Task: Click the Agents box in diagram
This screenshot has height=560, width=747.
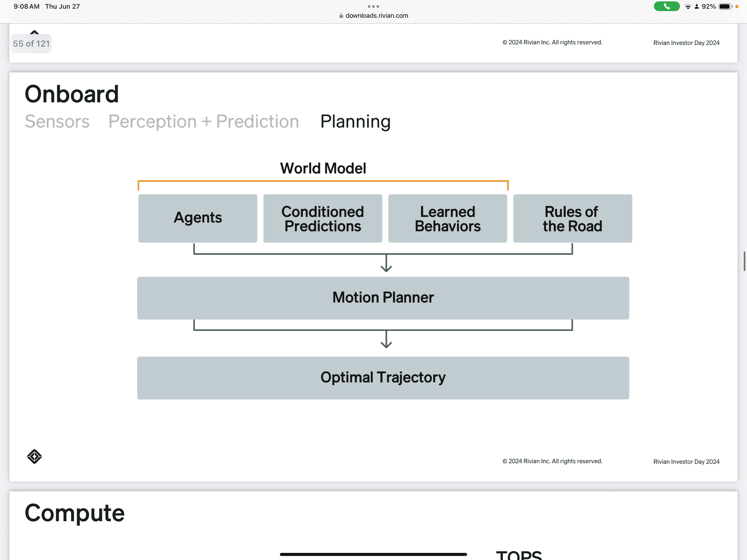Action: pos(198,218)
